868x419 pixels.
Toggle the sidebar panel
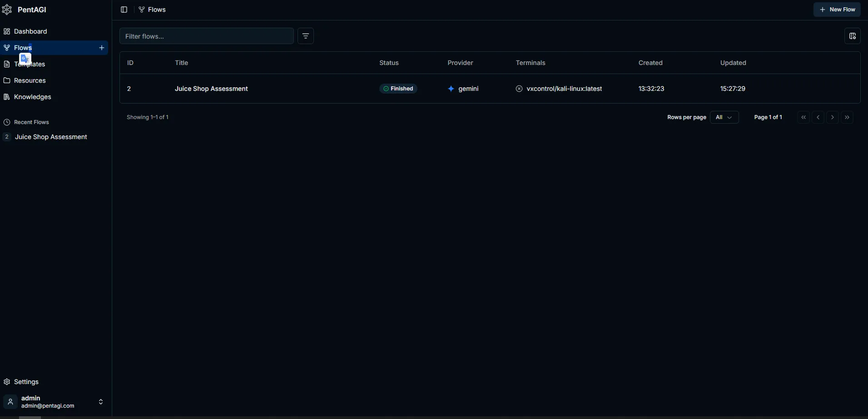[x=124, y=10]
